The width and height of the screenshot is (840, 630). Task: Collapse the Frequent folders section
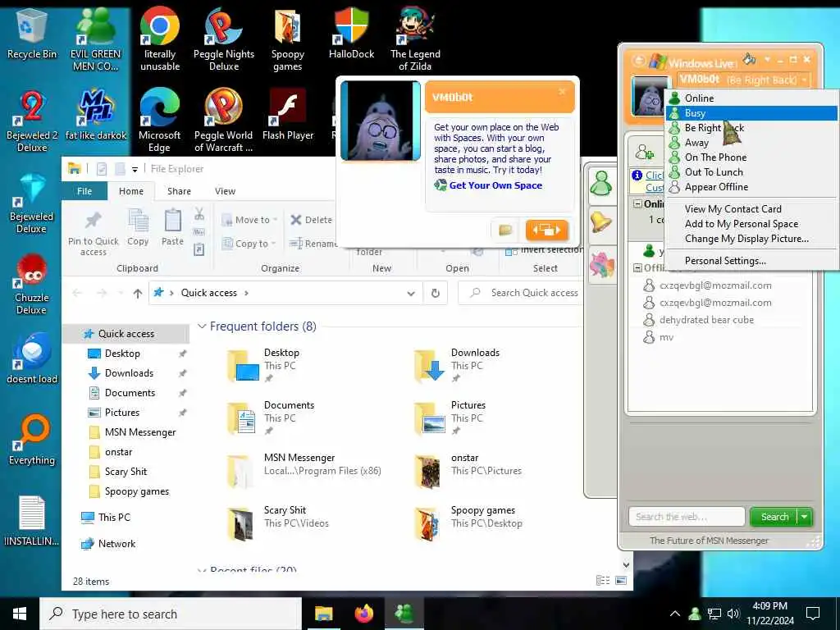[202, 326]
